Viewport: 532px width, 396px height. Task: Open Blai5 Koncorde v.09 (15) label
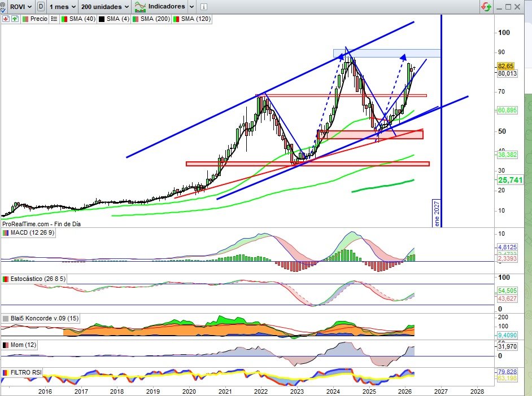click(x=41, y=318)
